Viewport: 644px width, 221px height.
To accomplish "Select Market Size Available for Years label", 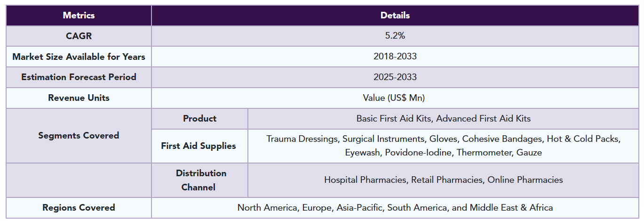I will click(x=79, y=57).
